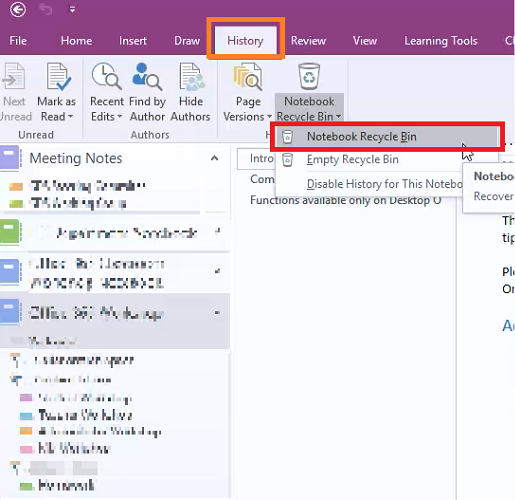Toggle the Hide Authors button
515x500 pixels.
point(191,93)
